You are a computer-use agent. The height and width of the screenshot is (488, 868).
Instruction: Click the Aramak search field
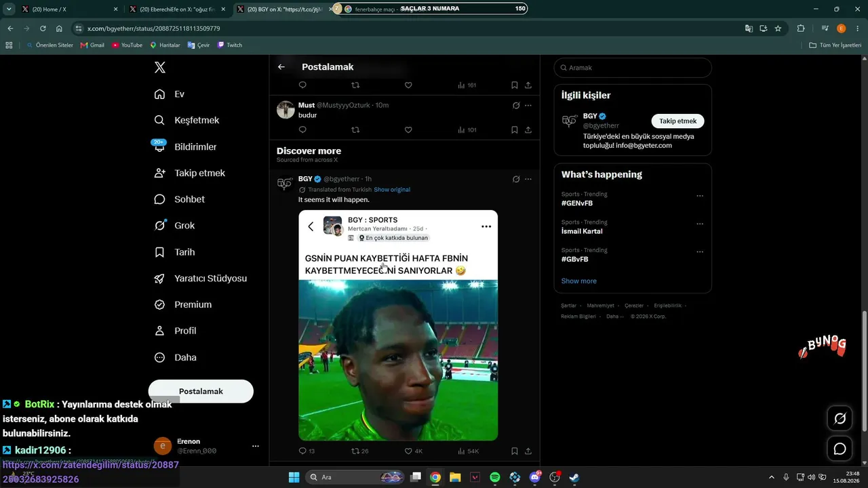click(633, 68)
